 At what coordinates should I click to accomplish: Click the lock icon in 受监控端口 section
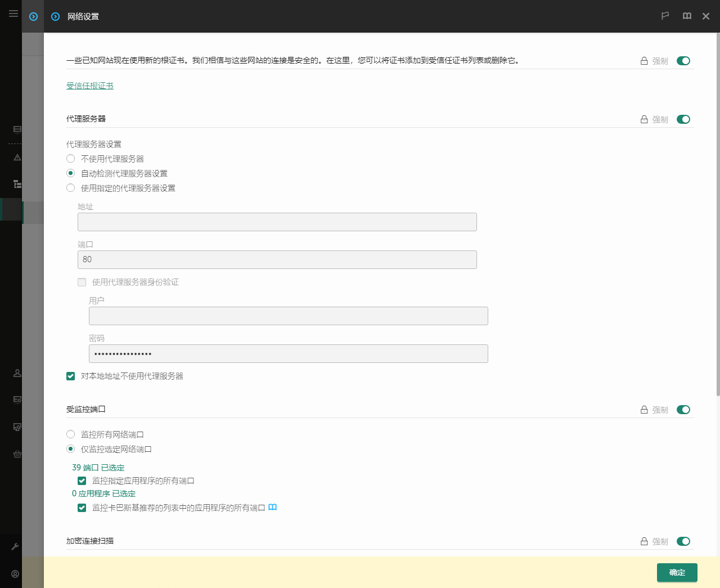tap(644, 410)
